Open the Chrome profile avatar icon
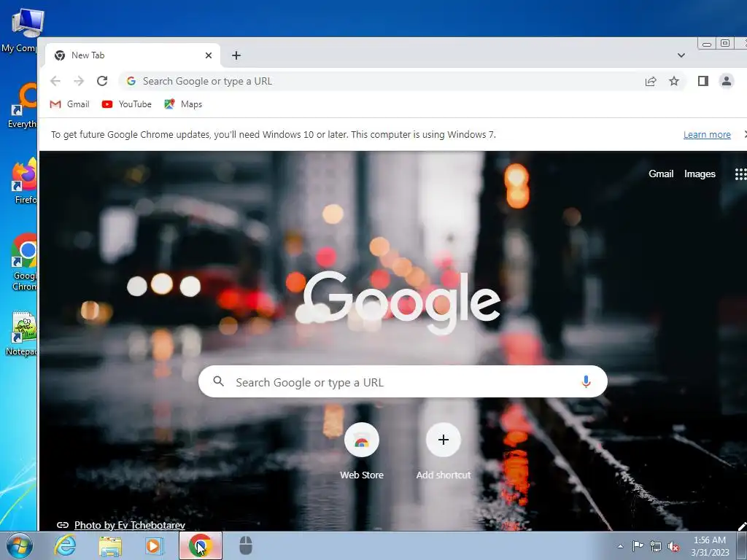747x560 pixels. [x=726, y=81]
